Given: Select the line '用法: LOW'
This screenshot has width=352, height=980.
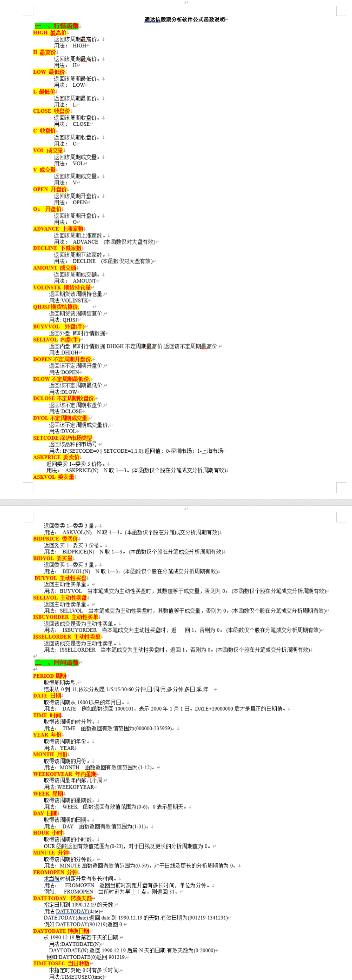Looking at the screenshot, I should point(69,85).
